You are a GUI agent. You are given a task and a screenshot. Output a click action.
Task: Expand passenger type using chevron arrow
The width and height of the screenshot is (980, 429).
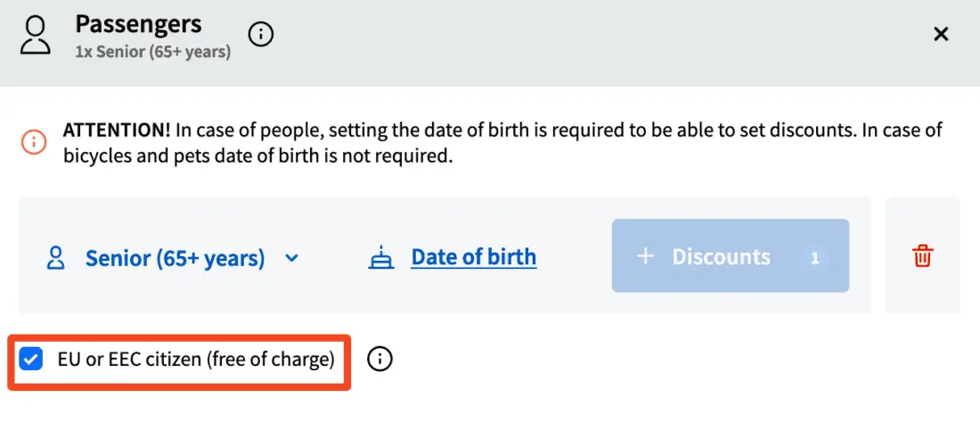coord(291,259)
